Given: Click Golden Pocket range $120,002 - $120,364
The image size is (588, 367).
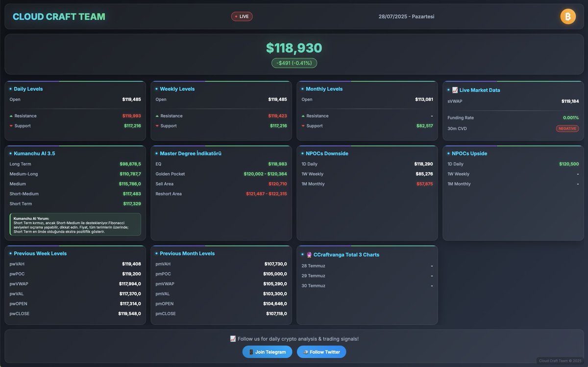Looking at the screenshot, I should pos(265,174).
